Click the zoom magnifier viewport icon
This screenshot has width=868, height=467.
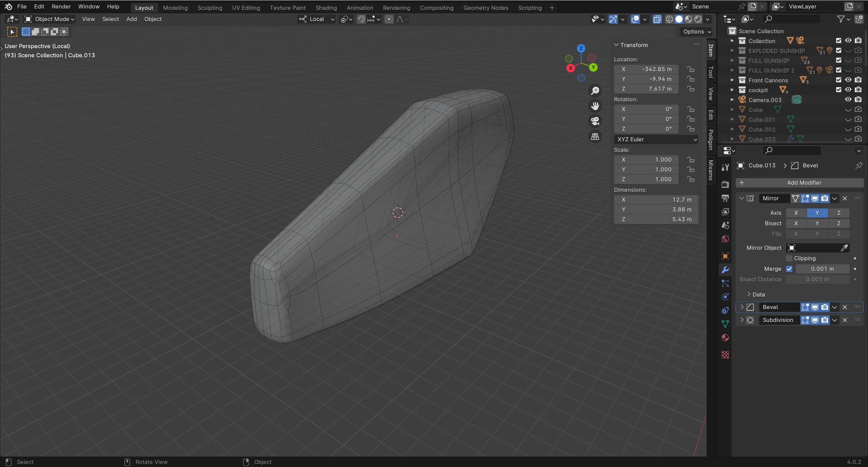595,91
